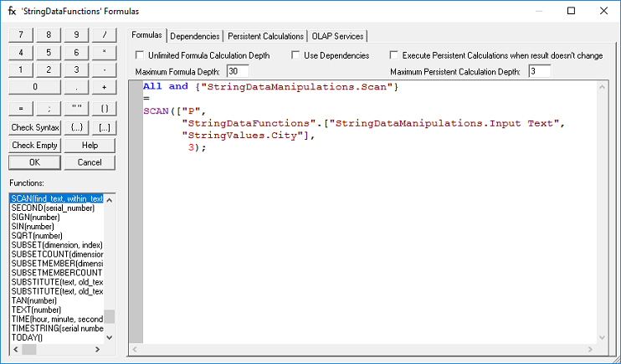This screenshot has width=621, height=364.
Task: Insert the equals sign
Action: pos(21,109)
